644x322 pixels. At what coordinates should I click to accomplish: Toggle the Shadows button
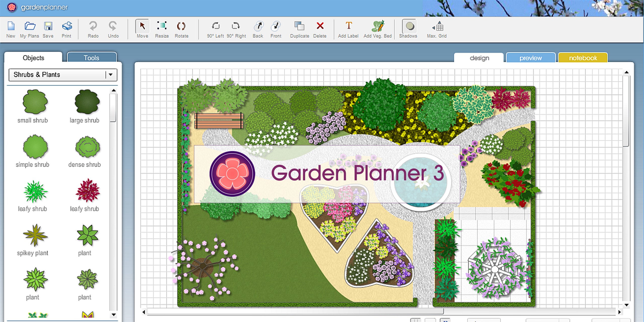tap(409, 26)
